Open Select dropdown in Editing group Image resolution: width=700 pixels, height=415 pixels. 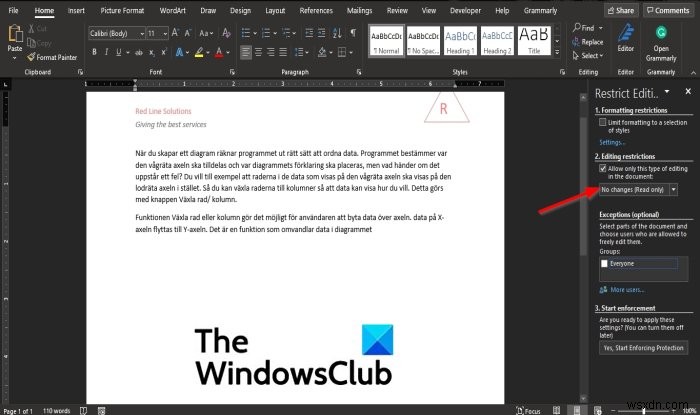pyautogui.click(x=588, y=56)
